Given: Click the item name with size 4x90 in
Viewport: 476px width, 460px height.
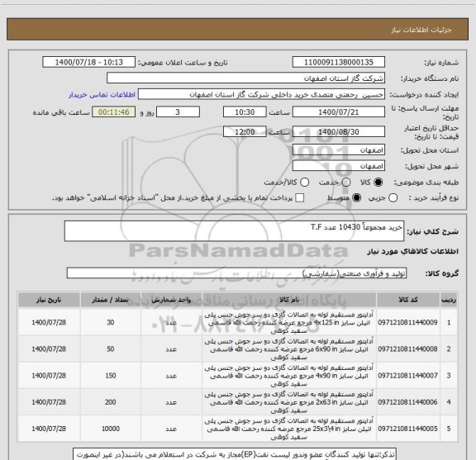Looking at the screenshot, I should click(289, 376).
